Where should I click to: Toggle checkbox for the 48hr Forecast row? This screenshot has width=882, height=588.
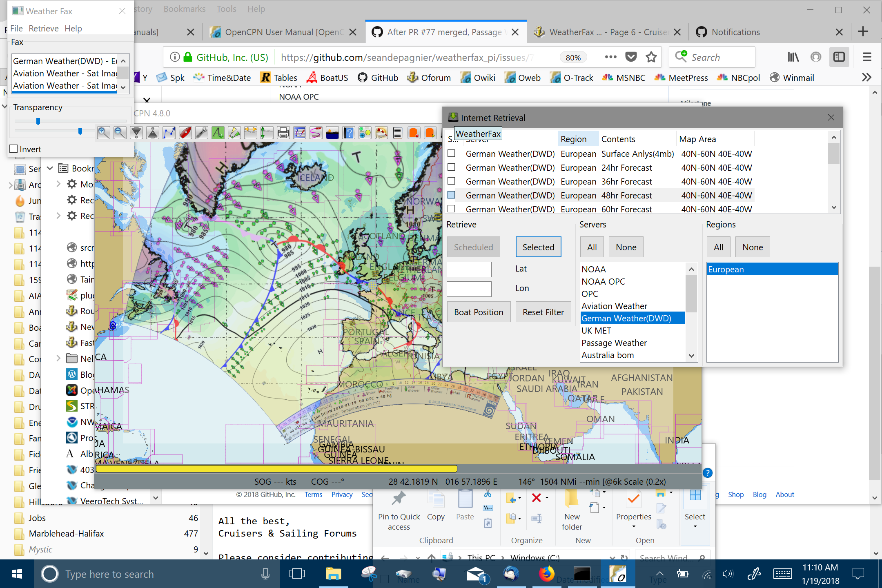click(x=451, y=195)
